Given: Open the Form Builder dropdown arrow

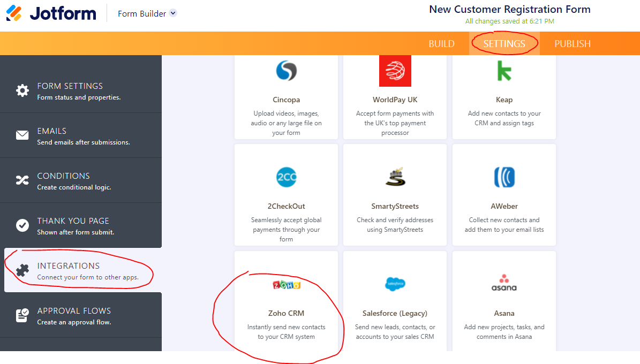Looking at the screenshot, I should pyautogui.click(x=173, y=13).
